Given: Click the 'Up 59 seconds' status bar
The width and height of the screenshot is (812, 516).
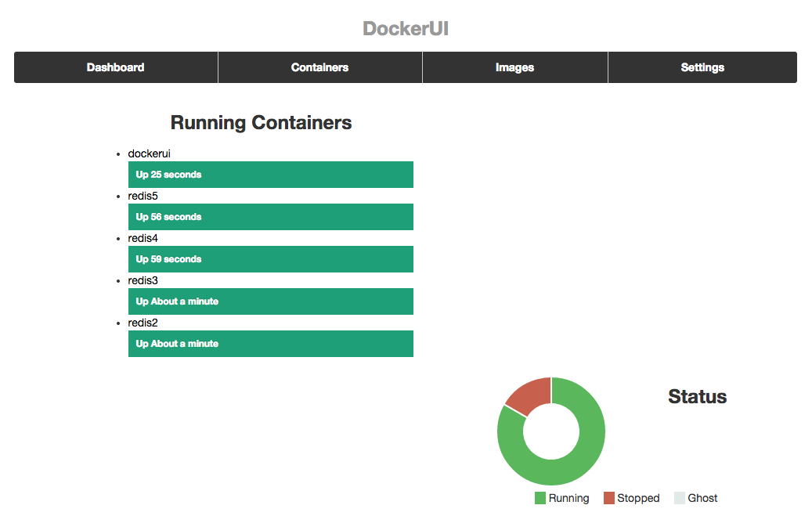Looking at the screenshot, I should 271,259.
